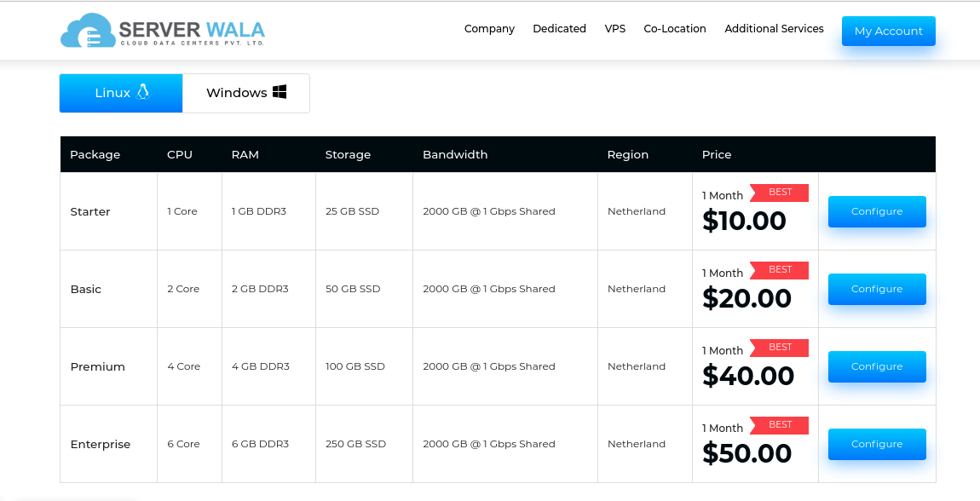Screen dimensions: 980x501
Task: Expand the VPS navigation menu
Action: click(x=615, y=29)
